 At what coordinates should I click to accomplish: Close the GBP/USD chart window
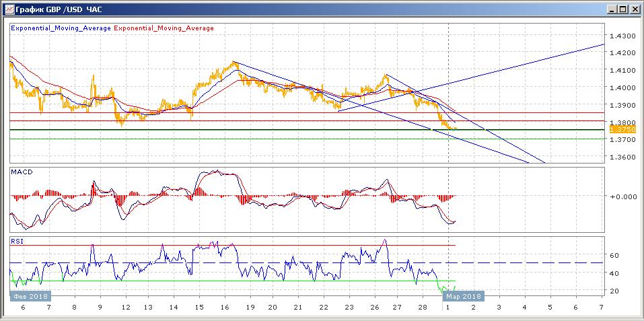(x=634, y=9)
